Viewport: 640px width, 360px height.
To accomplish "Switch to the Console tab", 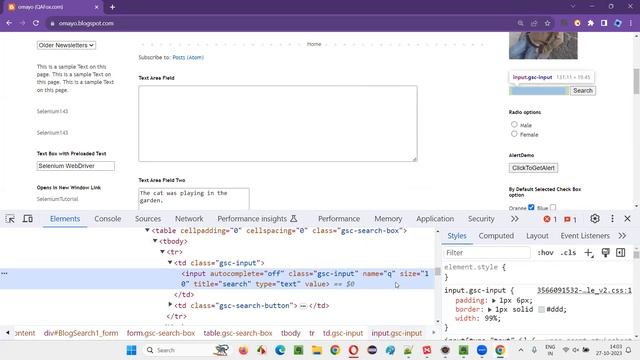I will click(108, 219).
